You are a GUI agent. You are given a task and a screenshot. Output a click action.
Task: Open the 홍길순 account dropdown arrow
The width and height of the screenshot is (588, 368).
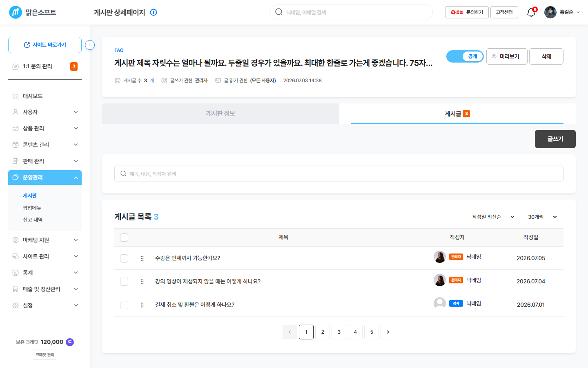point(578,12)
